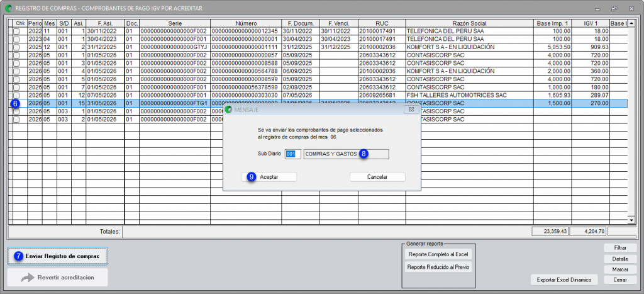The image size is (644, 294).
Task: Tick checkbox of FSH TALLERES AUTOMOTRICES row
Action: [x=16, y=96]
